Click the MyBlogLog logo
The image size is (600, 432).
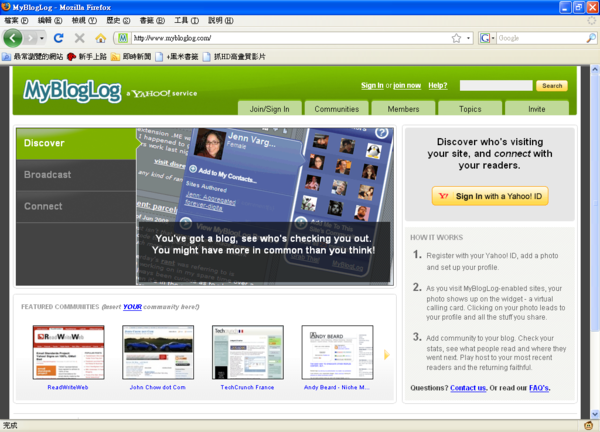72,91
